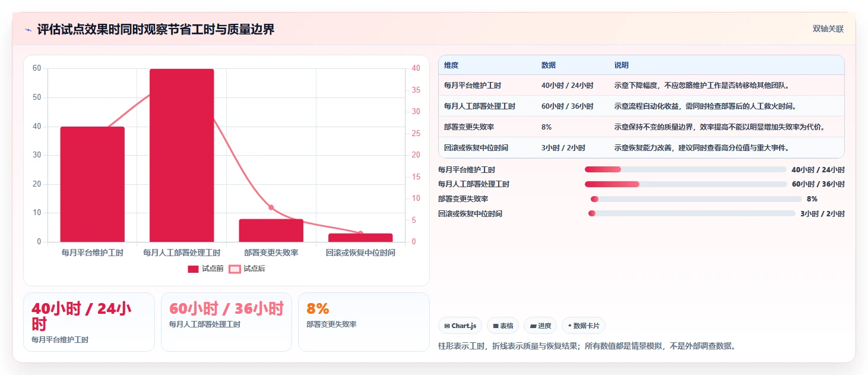Viewport: 868px width, 375px height.
Task: Click the page title 评估试点效果
Action: (156, 30)
